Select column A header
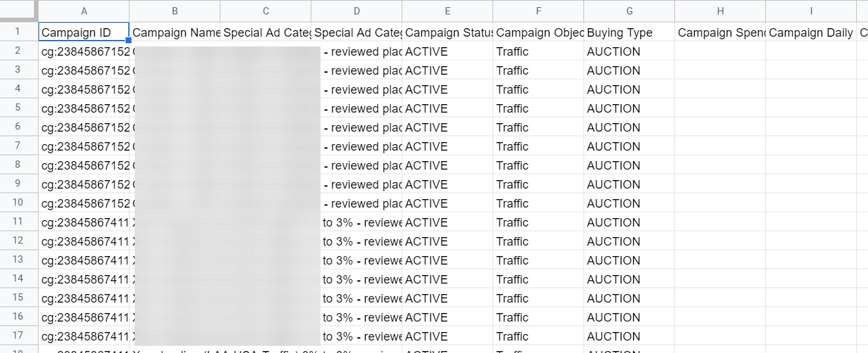This screenshot has height=353, width=868. point(84,10)
